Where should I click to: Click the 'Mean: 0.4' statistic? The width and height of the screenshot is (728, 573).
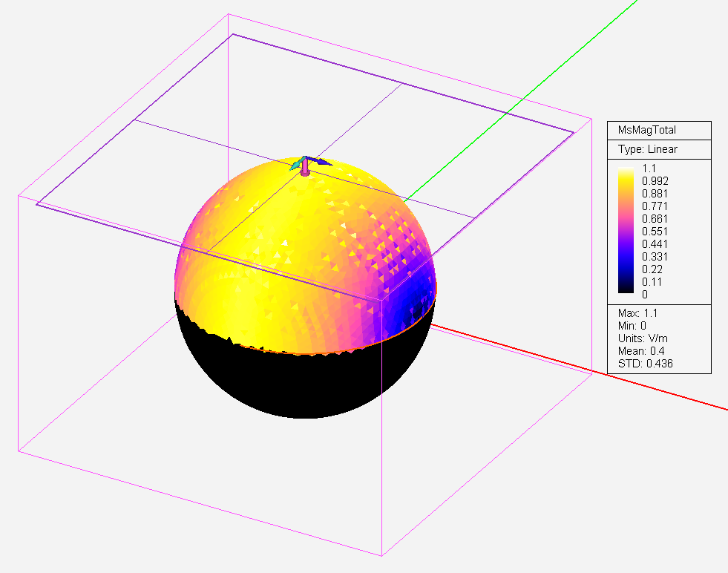[x=640, y=350]
